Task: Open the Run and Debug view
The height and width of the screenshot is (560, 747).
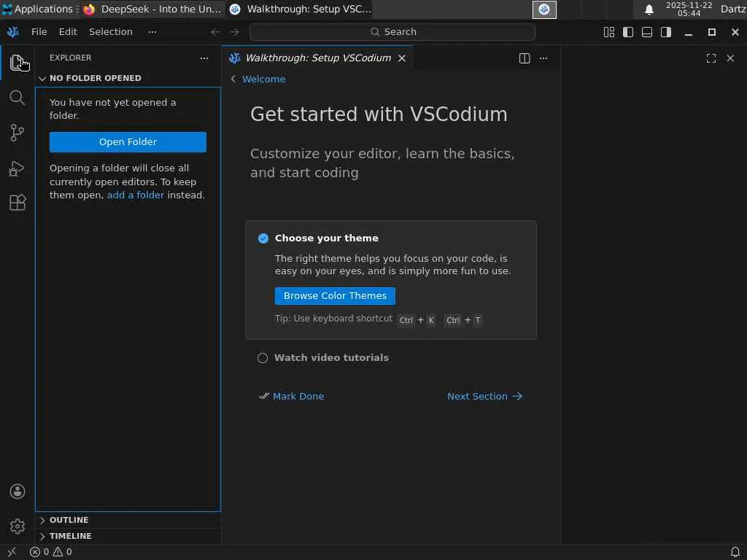Action: [x=18, y=168]
